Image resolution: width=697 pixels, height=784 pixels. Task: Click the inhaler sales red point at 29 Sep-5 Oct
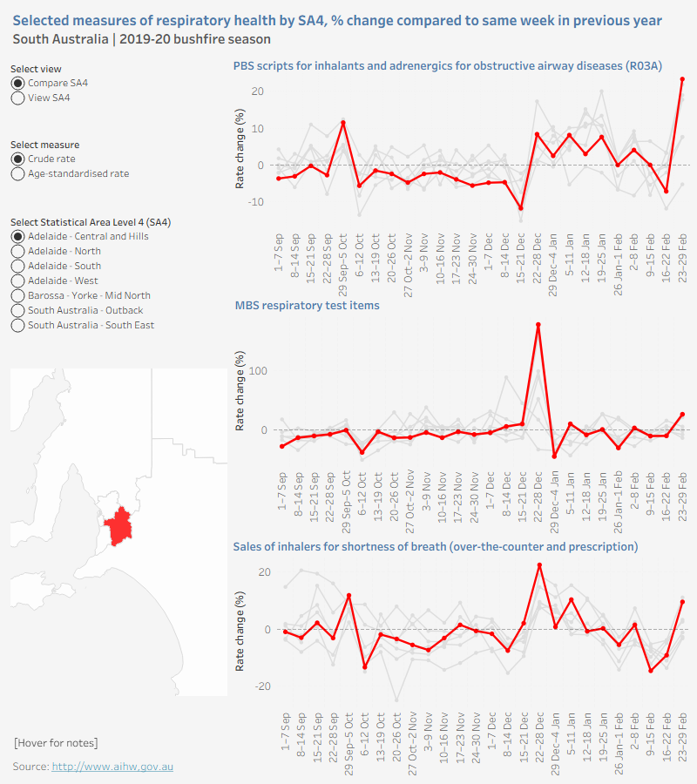[x=349, y=596]
